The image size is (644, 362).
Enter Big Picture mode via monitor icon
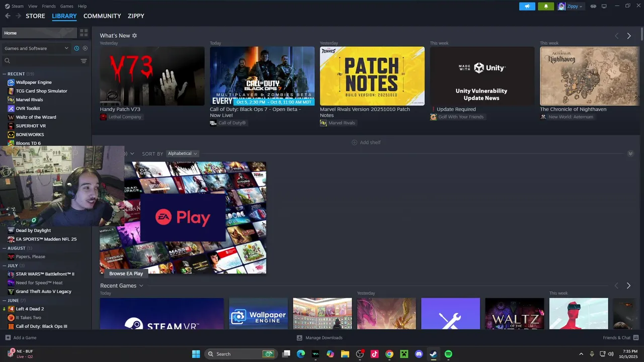click(x=604, y=6)
